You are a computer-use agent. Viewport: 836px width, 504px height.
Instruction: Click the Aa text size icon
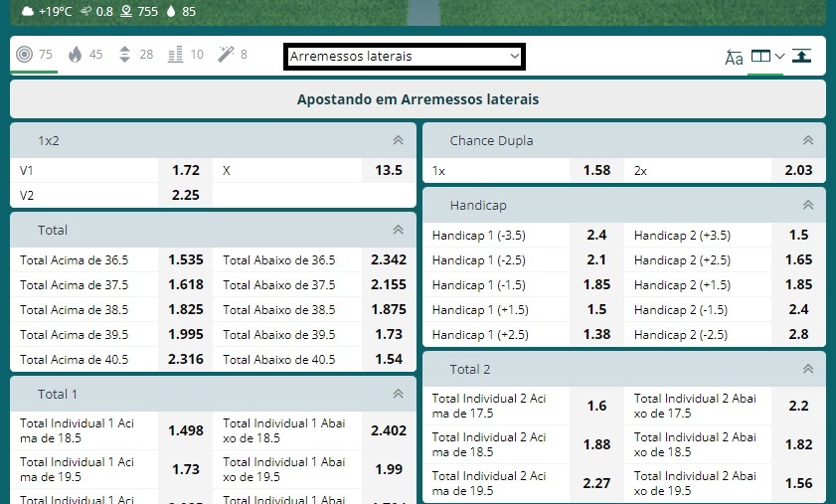point(734,57)
